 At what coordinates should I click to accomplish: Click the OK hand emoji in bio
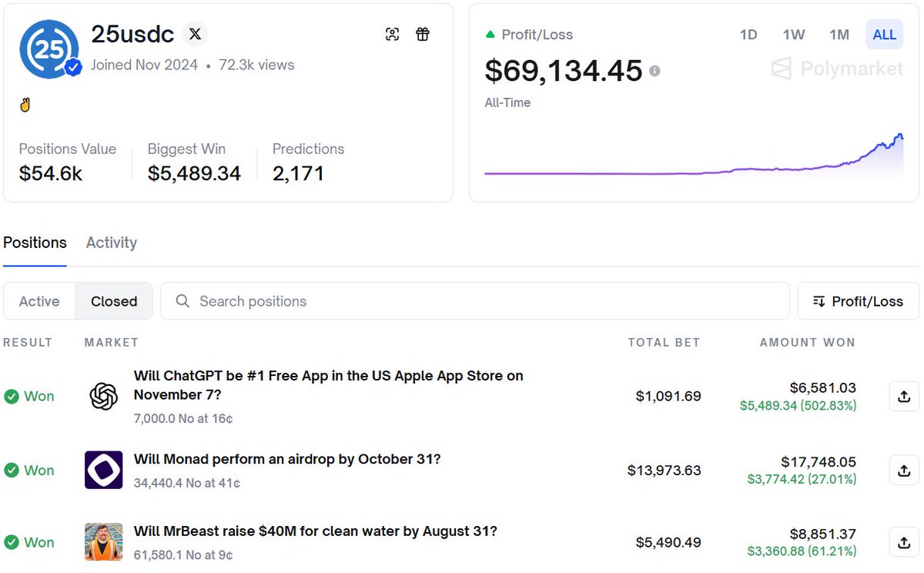[25, 105]
